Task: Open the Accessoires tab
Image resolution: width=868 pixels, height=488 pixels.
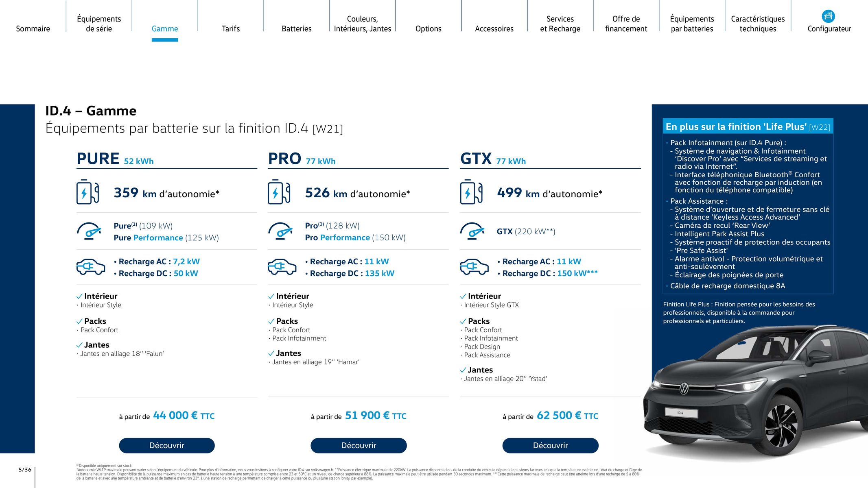Action: (494, 29)
